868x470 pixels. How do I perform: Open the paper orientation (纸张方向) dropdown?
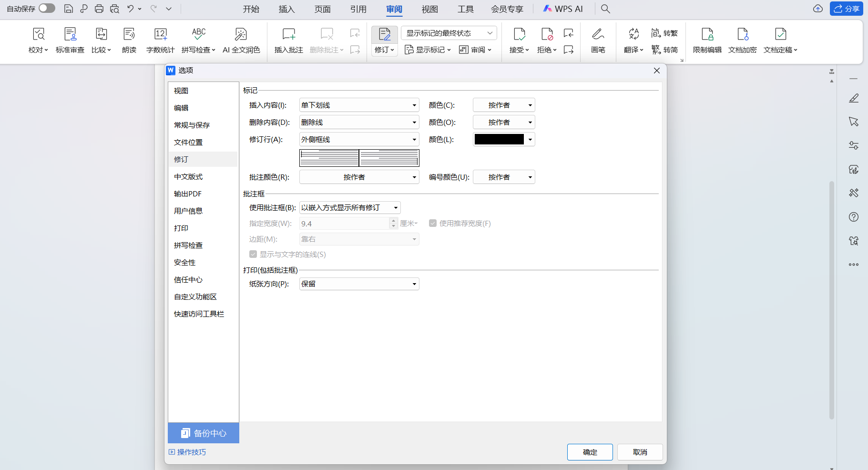tap(359, 284)
